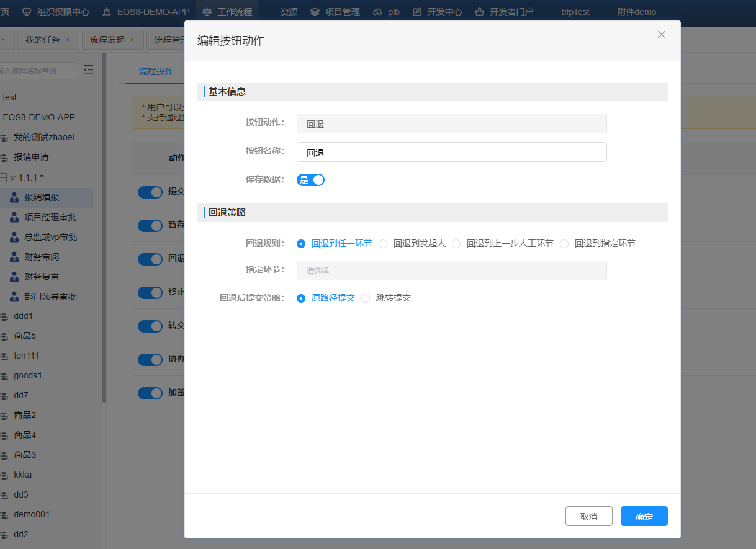Click the 取消 button

(x=588, y=516)
